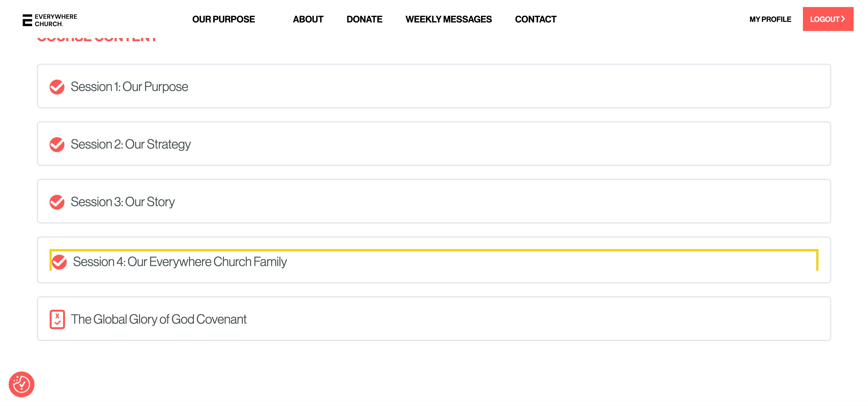The height and width of the screenshot is (406, 868).
Task: Open The Global Glory of God Covenant
Action: [x=434, y=319]
